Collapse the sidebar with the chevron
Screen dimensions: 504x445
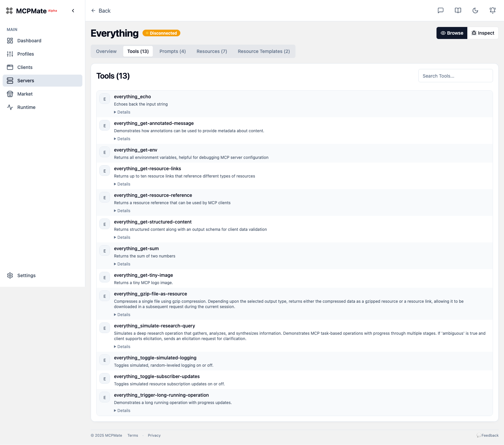[73, 10]
